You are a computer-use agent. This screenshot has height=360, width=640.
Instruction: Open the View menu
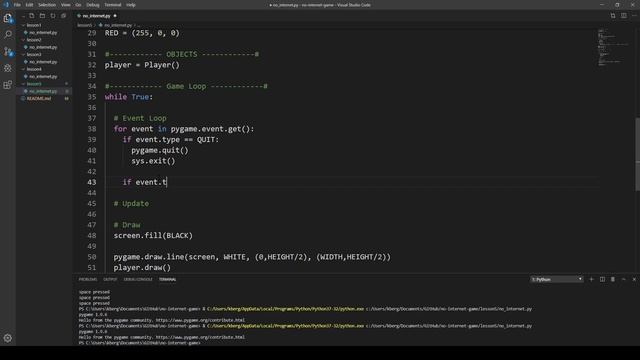[66, 5]
